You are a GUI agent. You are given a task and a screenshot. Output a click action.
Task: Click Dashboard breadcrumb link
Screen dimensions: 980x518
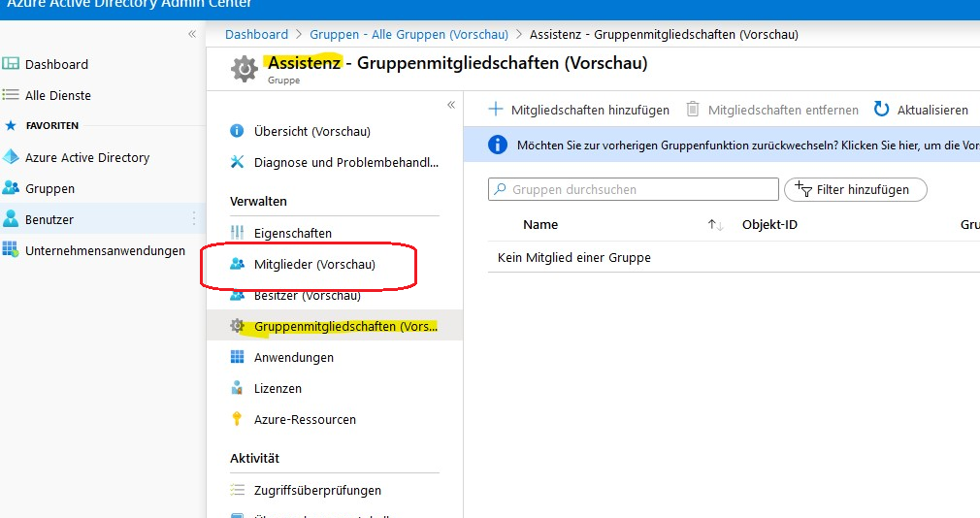(256, 34)
